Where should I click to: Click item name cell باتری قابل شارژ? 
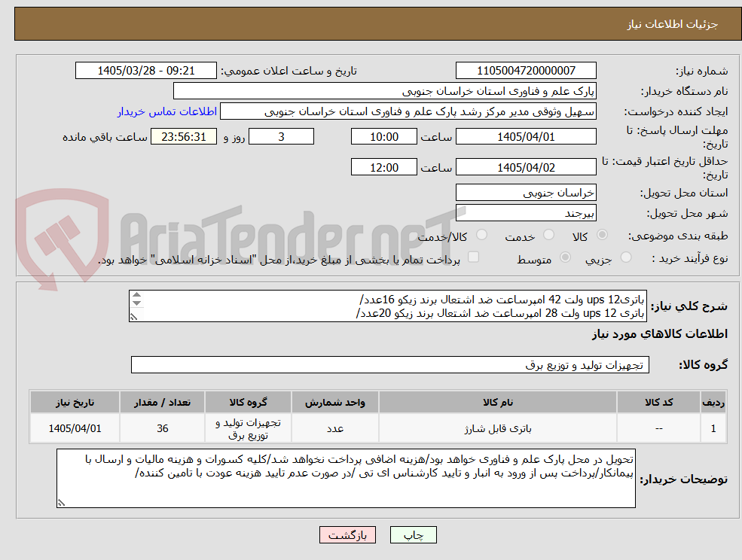pos(498,428)
